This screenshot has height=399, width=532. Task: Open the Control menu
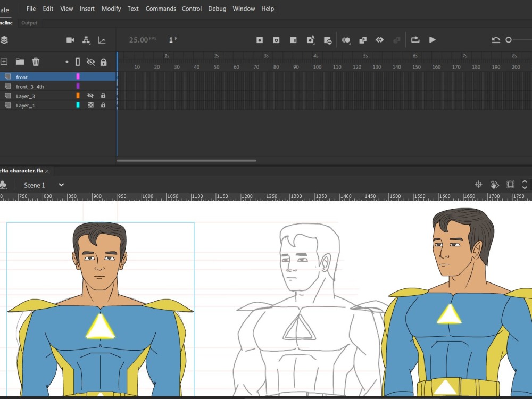(x=192, y=9)
